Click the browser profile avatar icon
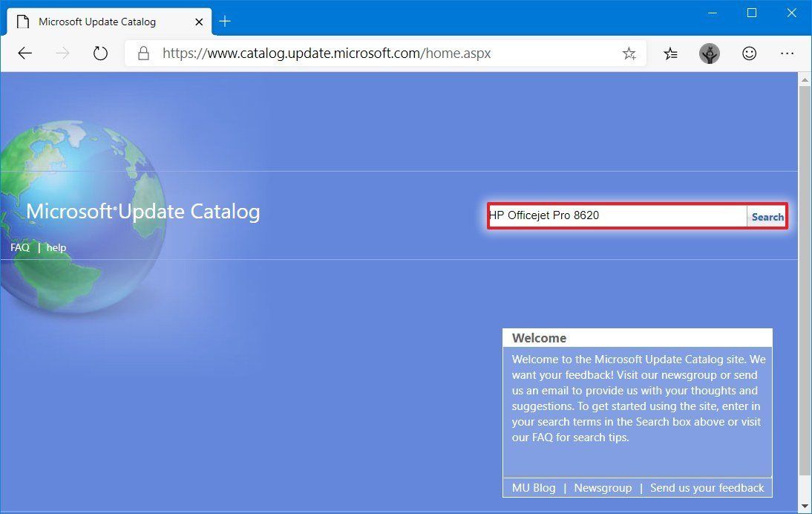Screen dimensions: 812x514 [710, 53]
